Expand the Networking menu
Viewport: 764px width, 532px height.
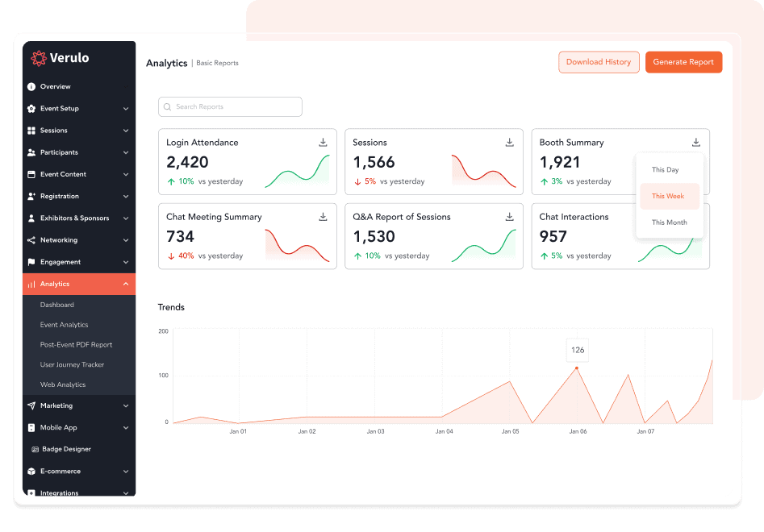pyautogui.click(x=78, y=239)
